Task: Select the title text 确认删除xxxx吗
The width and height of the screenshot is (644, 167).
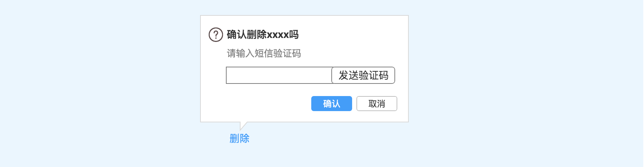Action: pyautogui.click(x=263, y=34)
